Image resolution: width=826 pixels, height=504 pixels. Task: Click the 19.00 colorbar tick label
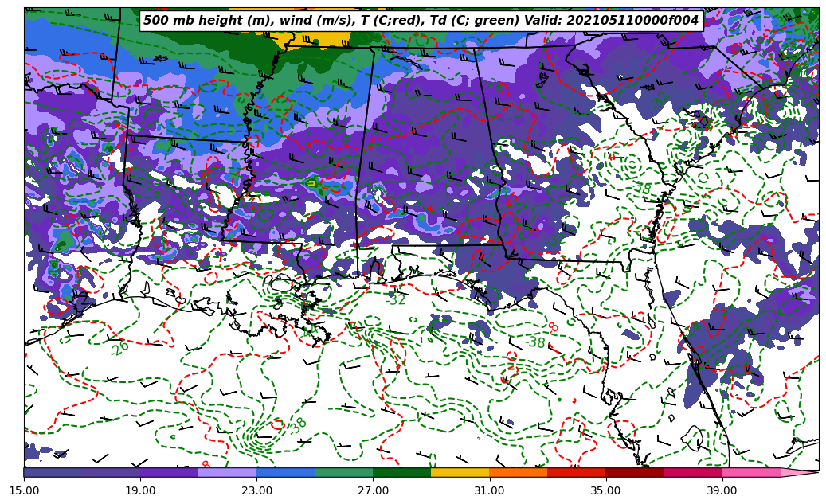140,490
